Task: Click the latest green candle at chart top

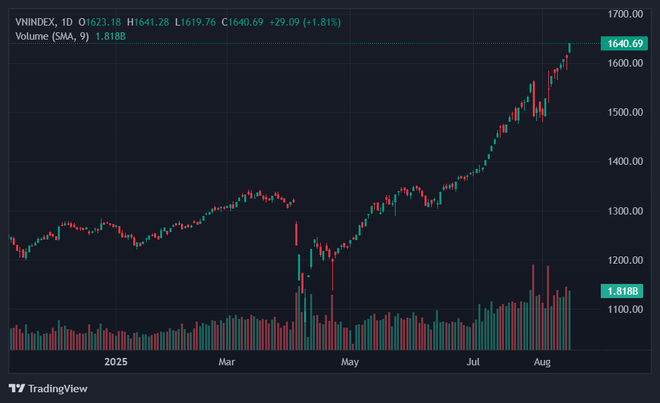Action: [570, 47]
